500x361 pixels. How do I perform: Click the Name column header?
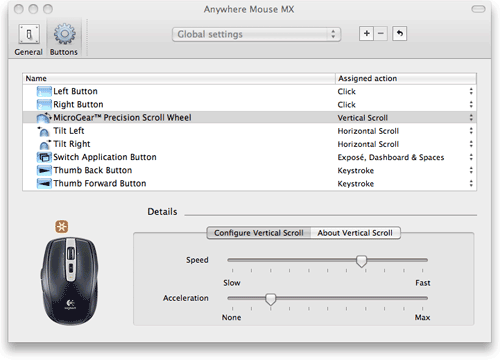click(x=179, y=78)
